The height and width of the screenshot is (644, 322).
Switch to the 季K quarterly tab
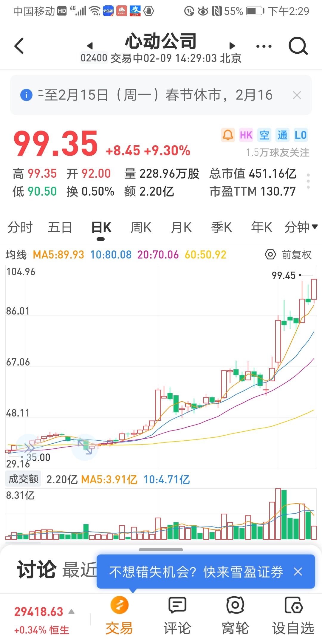(x=221, y=227)
